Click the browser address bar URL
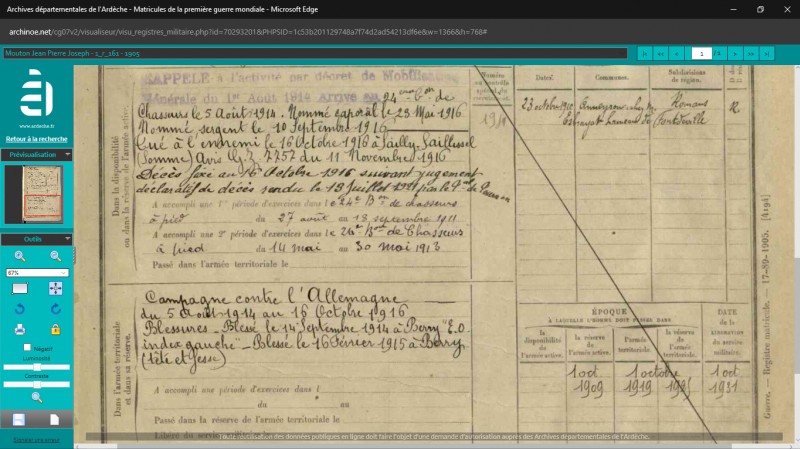800x449 pixels. coord(248,32)
